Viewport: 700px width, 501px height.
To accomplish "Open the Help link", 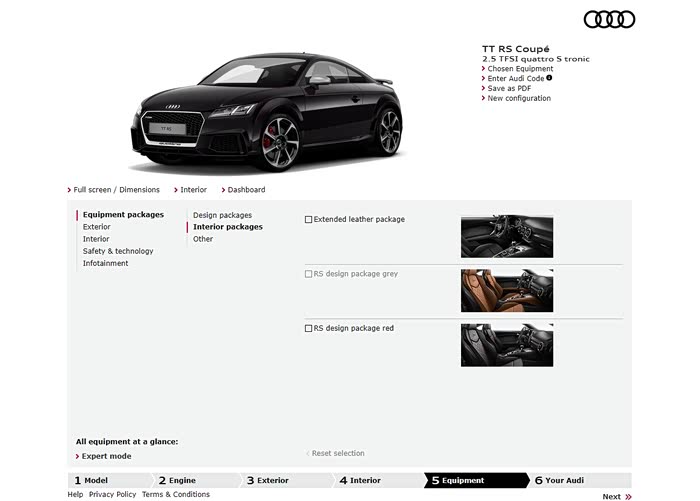I will point(75,494).
